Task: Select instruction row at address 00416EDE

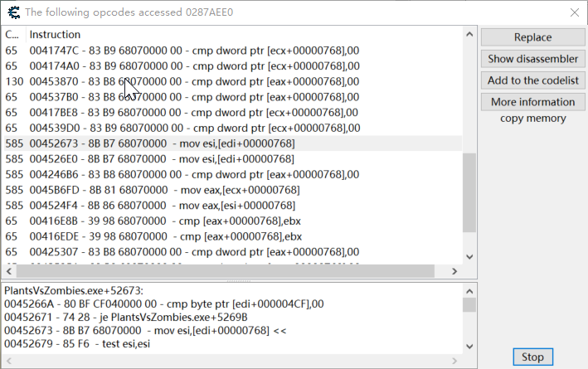Action: [232, 236]
